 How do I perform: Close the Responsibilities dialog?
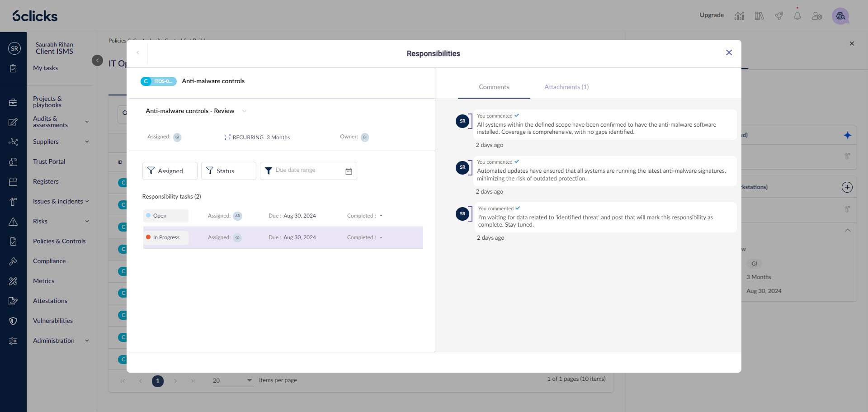(729, 52)
